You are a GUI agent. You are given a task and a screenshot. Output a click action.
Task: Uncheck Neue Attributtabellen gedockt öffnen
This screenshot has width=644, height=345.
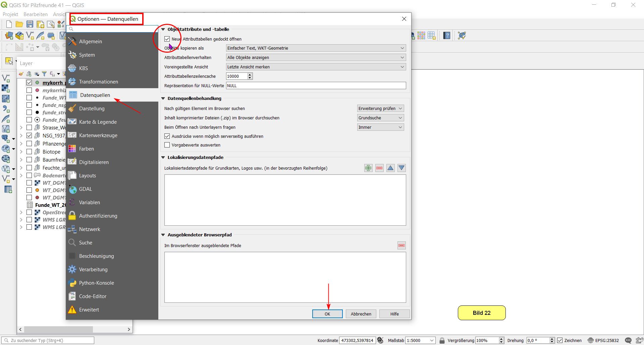point(167,39)
